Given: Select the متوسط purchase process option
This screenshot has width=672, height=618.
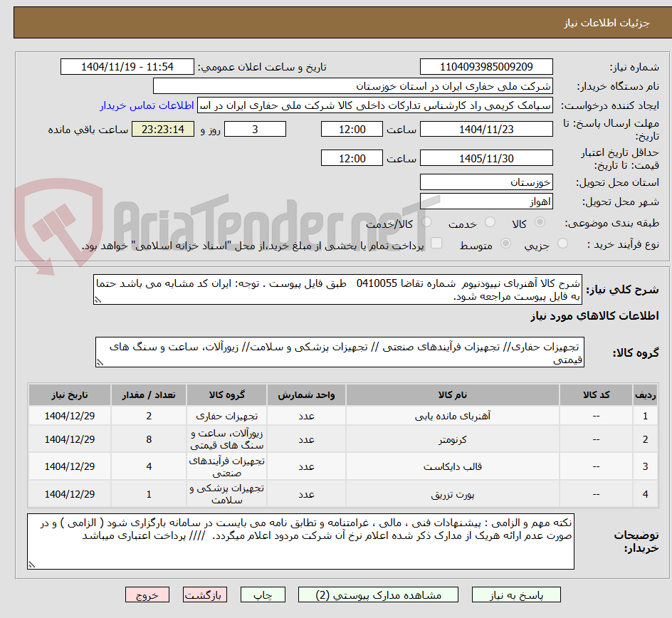Looking at the screenshot, I should click(505, 242).
